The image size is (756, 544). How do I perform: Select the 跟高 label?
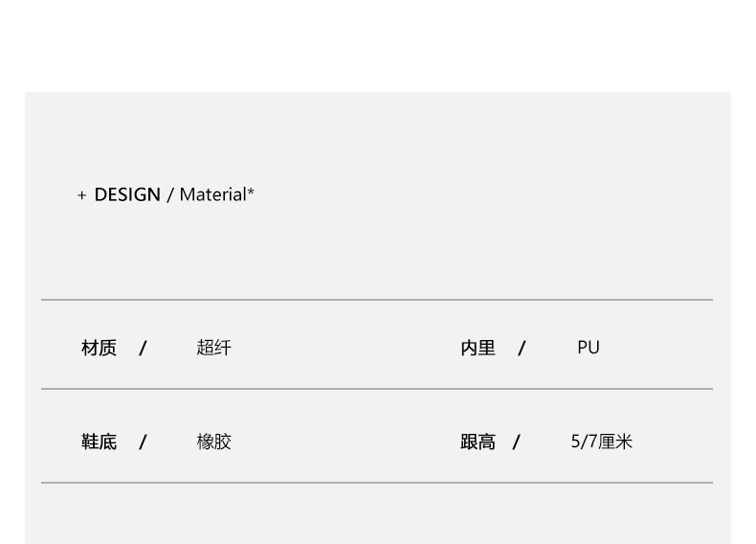pos(478,442)
